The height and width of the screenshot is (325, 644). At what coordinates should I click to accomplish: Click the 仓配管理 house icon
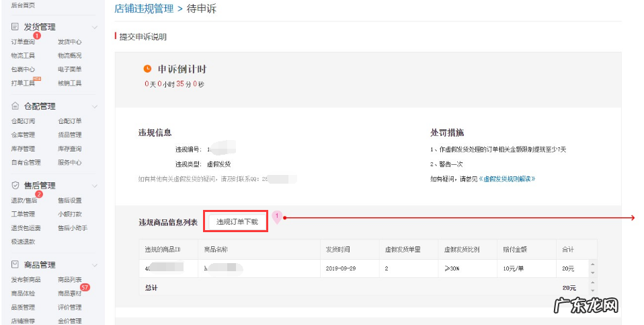15,106
